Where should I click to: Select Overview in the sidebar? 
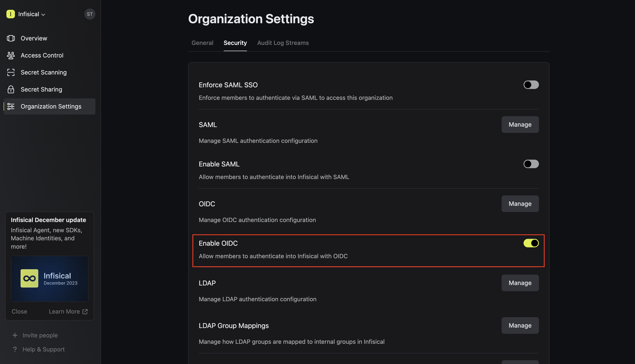coord(49,38)
